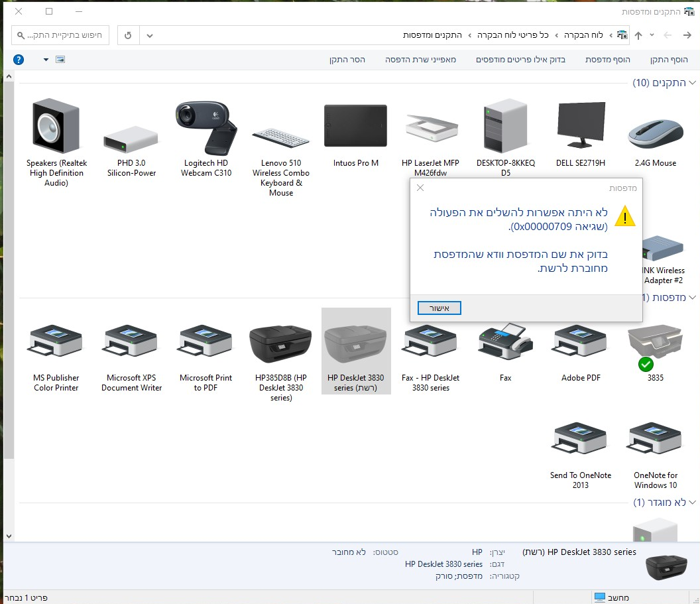Image resolution: width=700 pixels, height=604 pixels.
Task: Open the view options dropdown arrow
Action: (46, 60)
